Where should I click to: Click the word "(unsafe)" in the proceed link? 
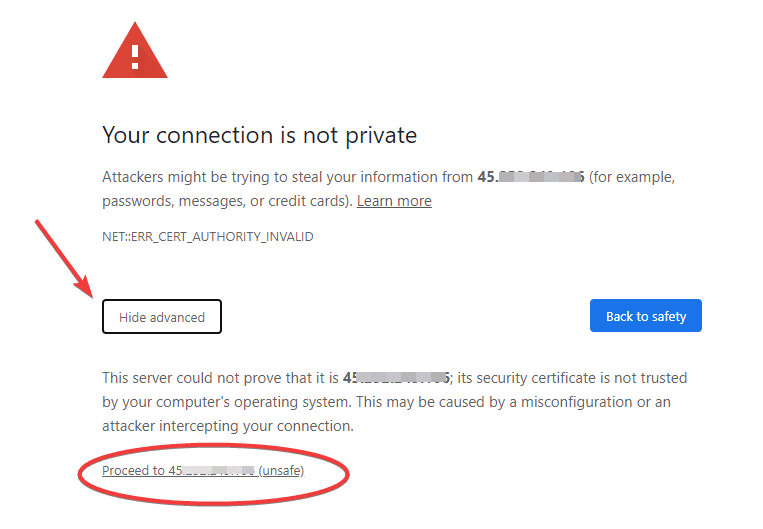coord(281,470)
